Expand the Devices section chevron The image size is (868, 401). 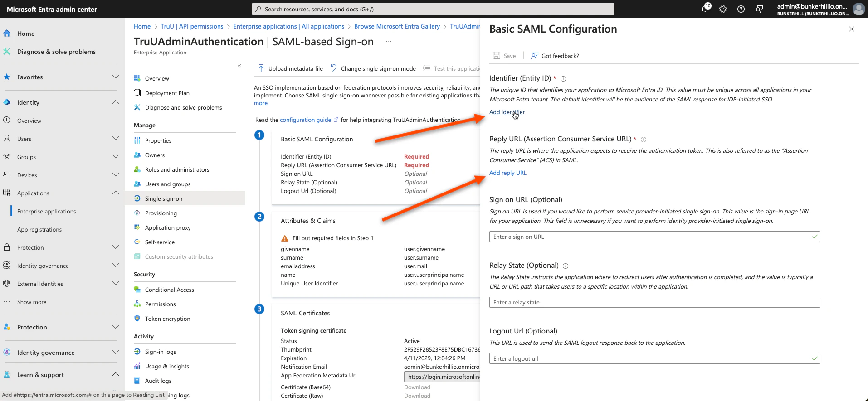click(x=116, y=175)
